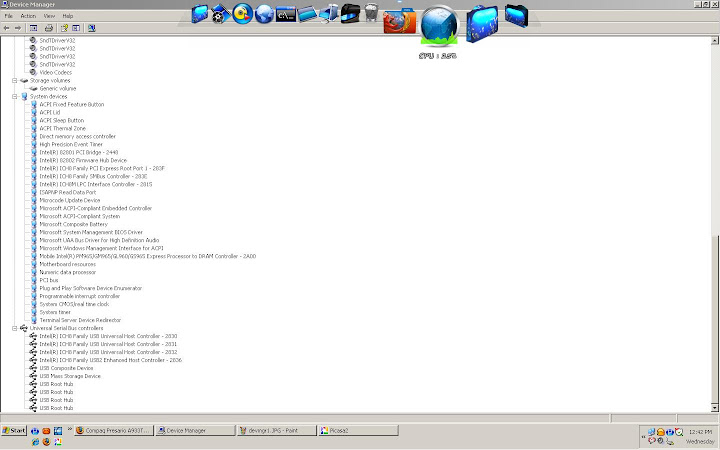
Task: Select ACPI Sleep Button
Action: [x=62, y=120]
